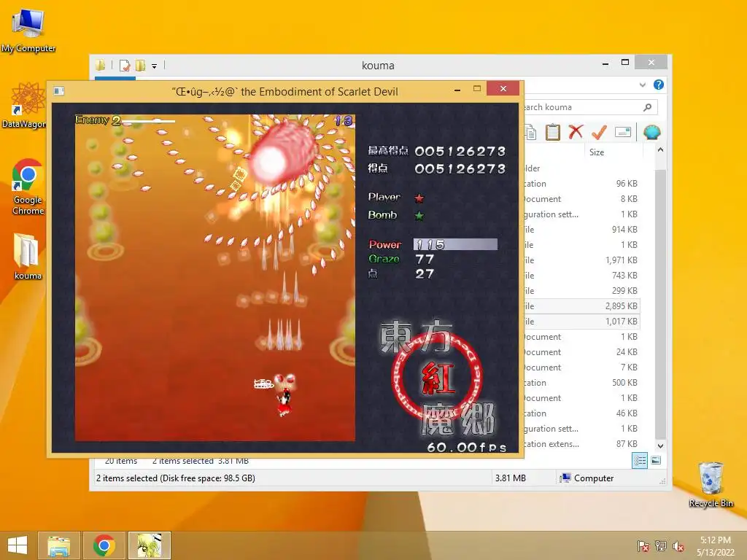The height and width of the screenshot is (560, 747).
Task: Click Properties icon in quick access toolbar
Action: [125, 65]
